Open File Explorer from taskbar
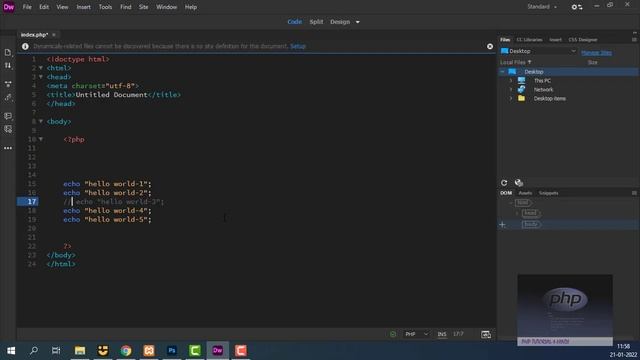Screen dimensions: 640x360 tap(80, 351)
